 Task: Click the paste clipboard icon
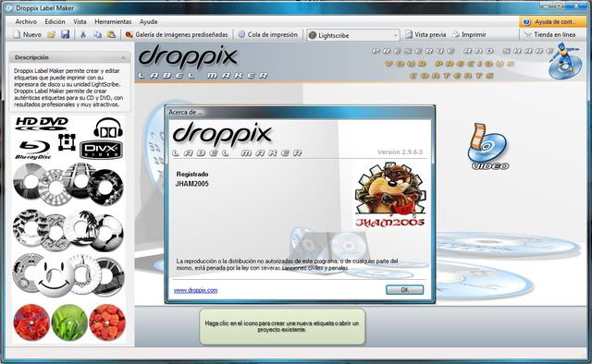(111, 35)
